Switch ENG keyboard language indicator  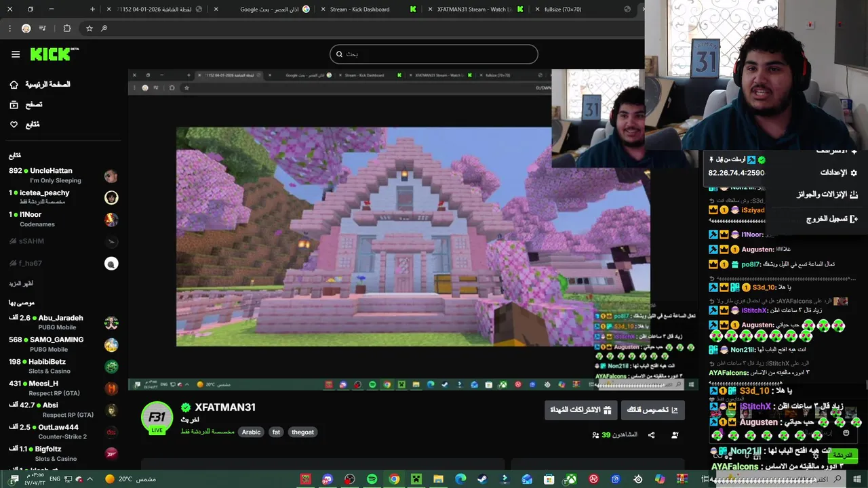coord(55,479)
